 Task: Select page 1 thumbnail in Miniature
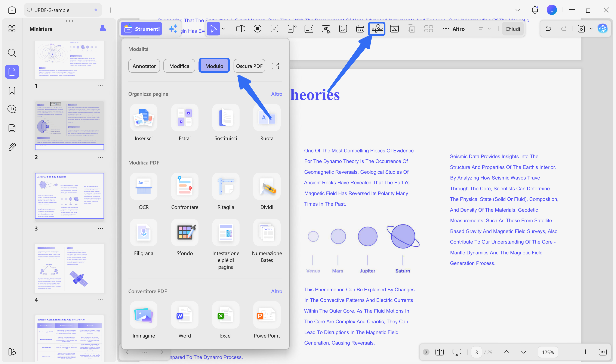70,60
